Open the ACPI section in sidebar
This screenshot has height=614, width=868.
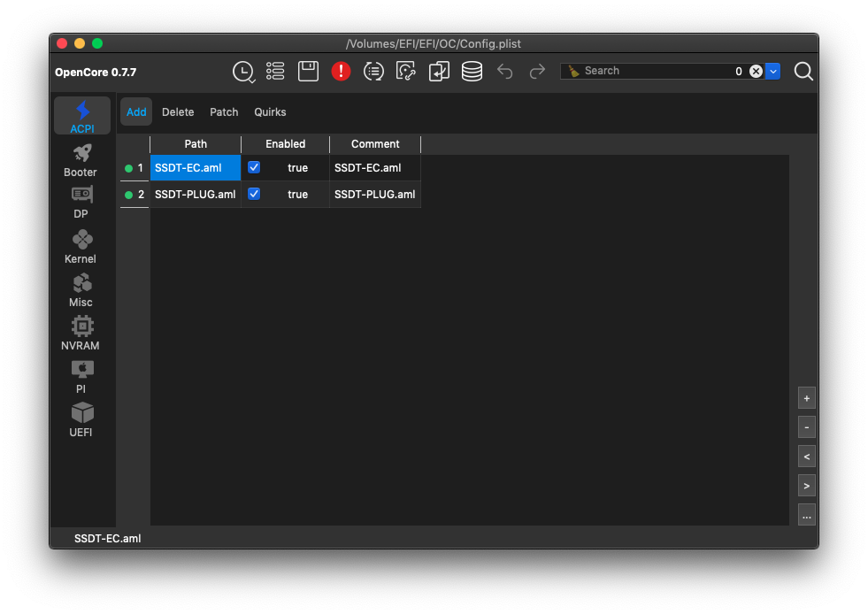coord(82,116)
